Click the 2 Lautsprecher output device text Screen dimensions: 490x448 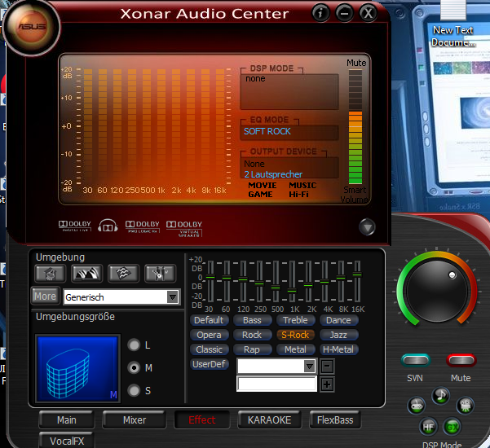[273, 174]
